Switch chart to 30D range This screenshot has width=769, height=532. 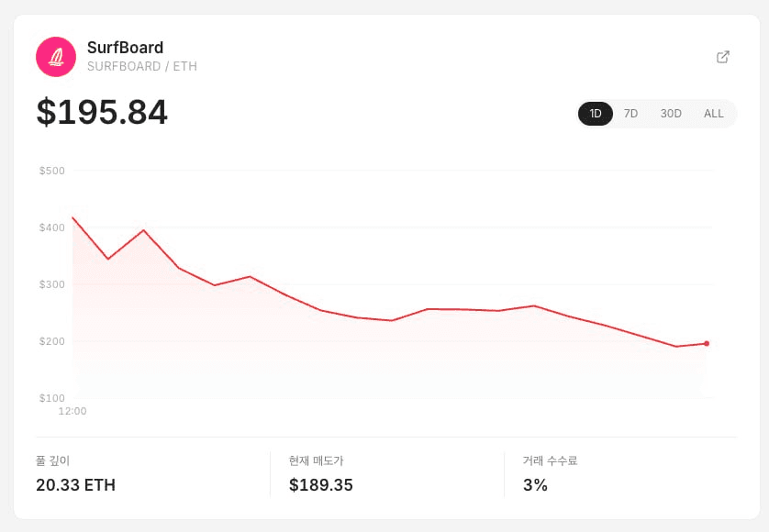[x=671, y=114]
